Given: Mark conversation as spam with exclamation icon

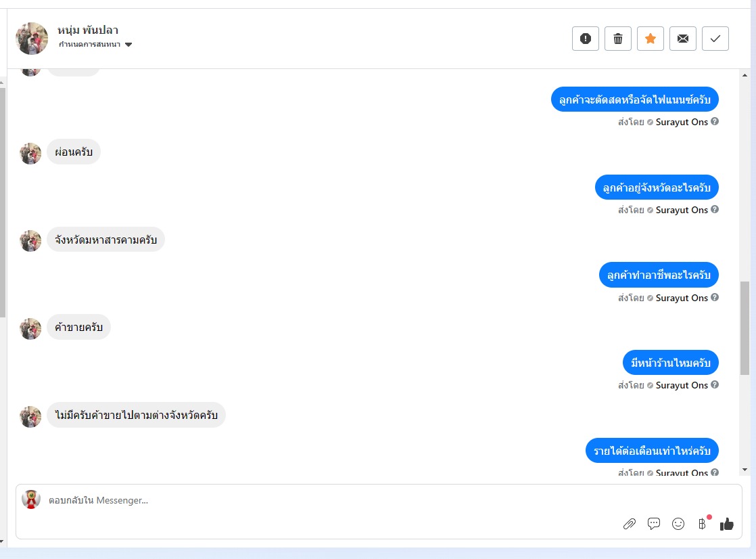Looking at the screenshot, I should pos(586,39).
